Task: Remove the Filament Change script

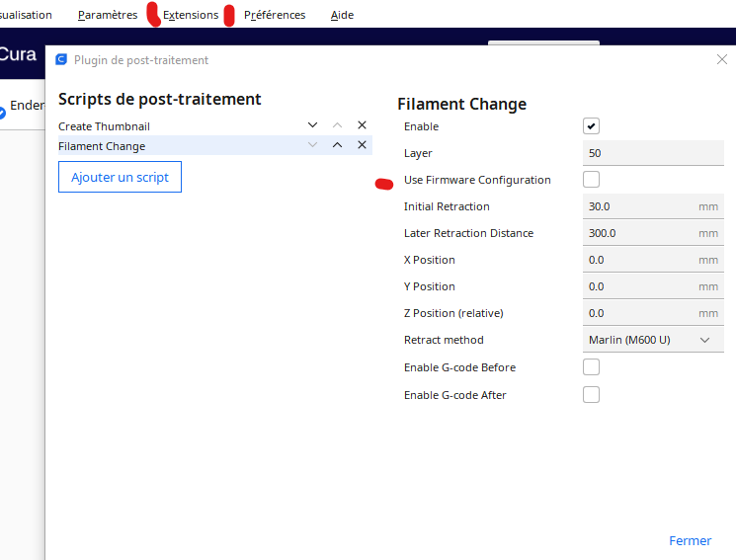Action: [x=362, y=145]
